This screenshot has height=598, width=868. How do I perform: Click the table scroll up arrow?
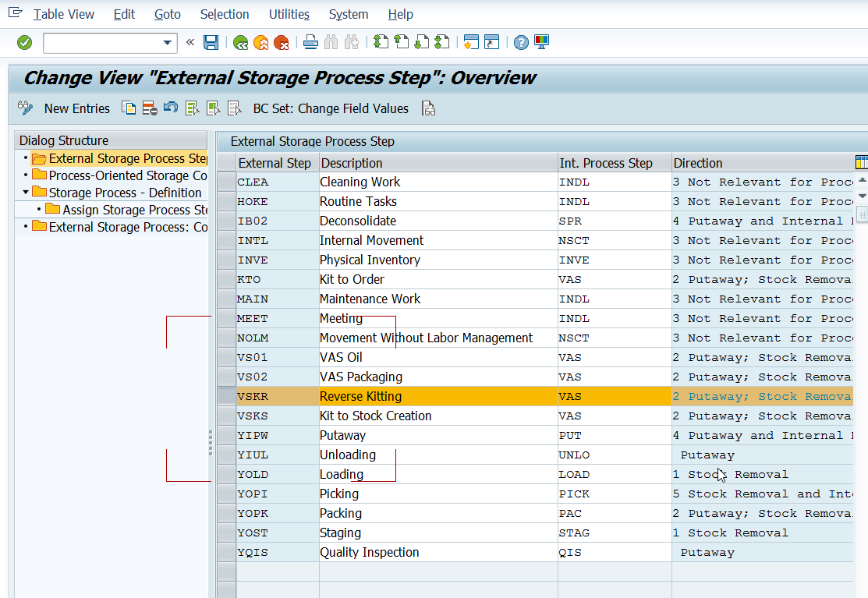862,180
